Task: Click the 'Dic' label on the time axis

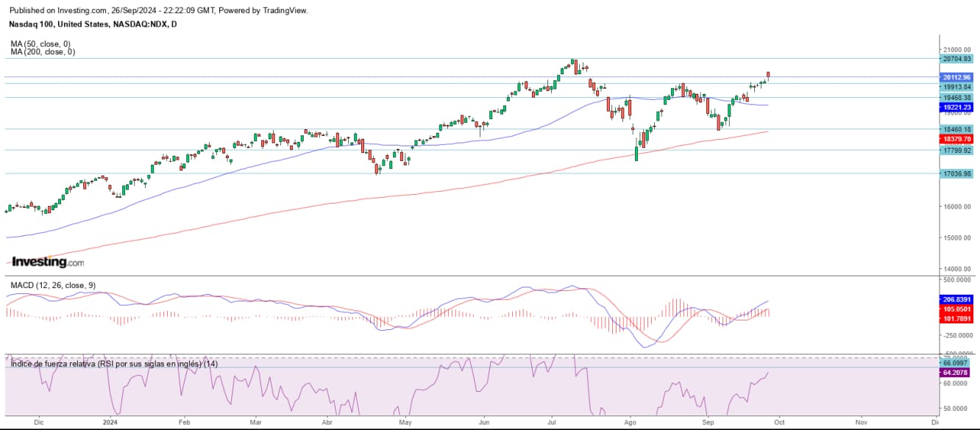Action: [x=39, y=423]
